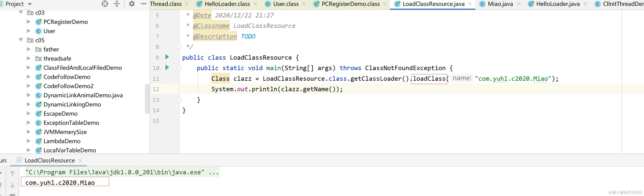Open Project panel settings gear
Viewport: 644px width, 196px height.
click(x=132, y=4)
